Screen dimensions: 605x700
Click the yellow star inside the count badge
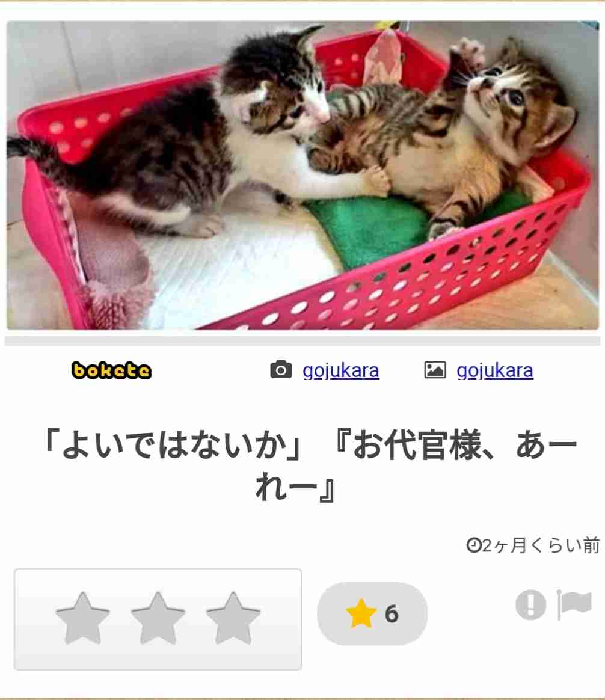361,613
